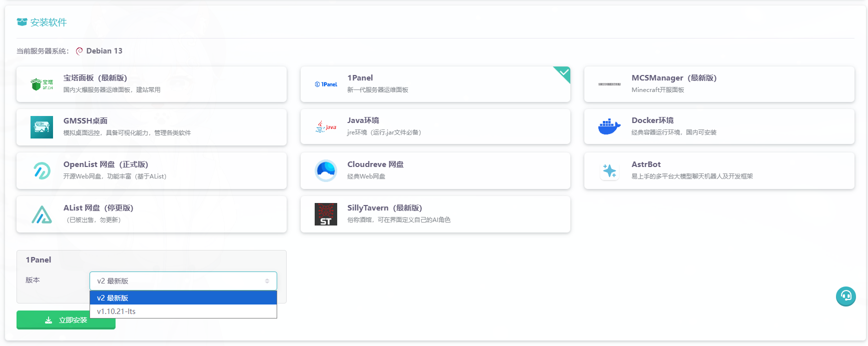Select the 宝塔面板 (最新版) software card

click(151, 84)
